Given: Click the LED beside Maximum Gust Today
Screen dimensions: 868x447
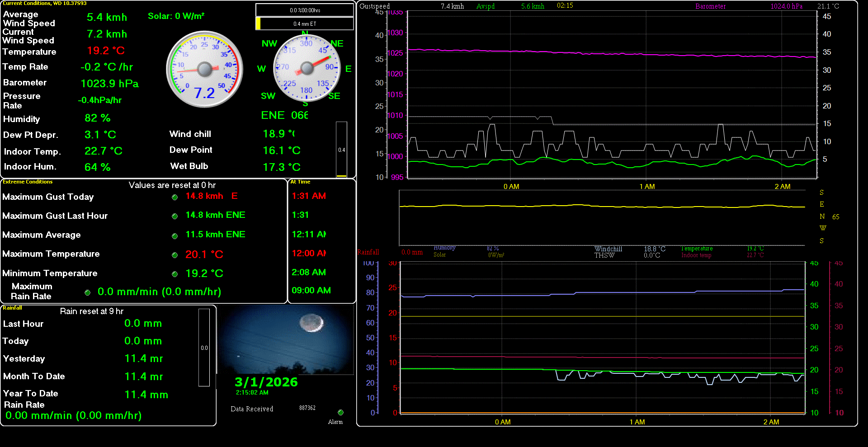Looking at the screenshot, I should pyautogui.click(x=175, y=197).
